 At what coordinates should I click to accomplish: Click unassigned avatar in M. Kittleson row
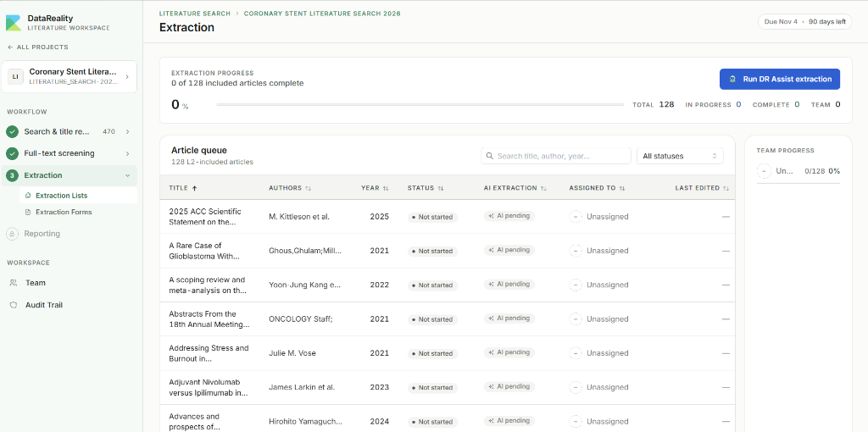(x=576, y=217)
